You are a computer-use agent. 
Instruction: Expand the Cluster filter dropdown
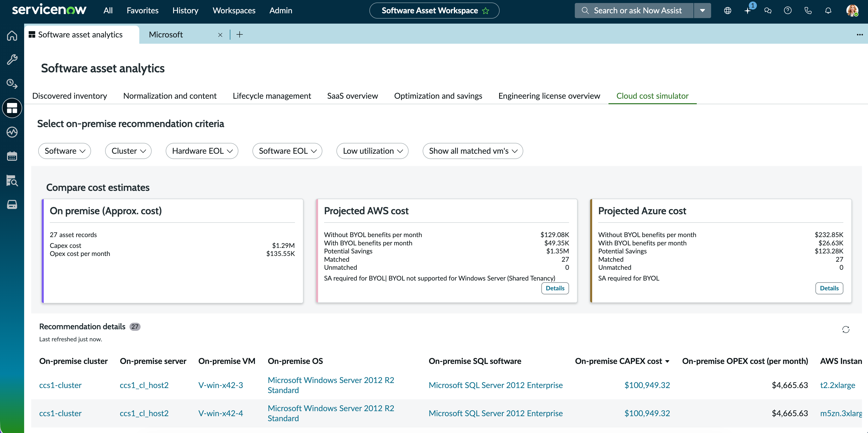point(128,151)
